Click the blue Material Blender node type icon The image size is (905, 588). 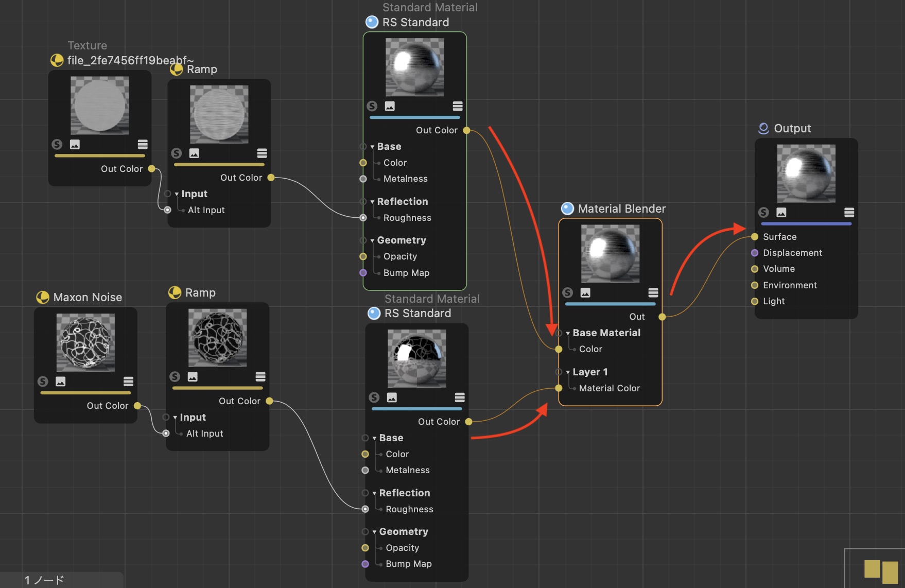[x=567, y=209]
